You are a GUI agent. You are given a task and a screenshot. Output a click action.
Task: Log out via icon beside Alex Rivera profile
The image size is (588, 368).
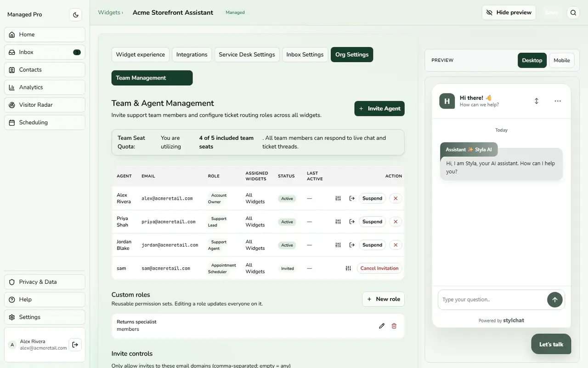coord(75,345)
